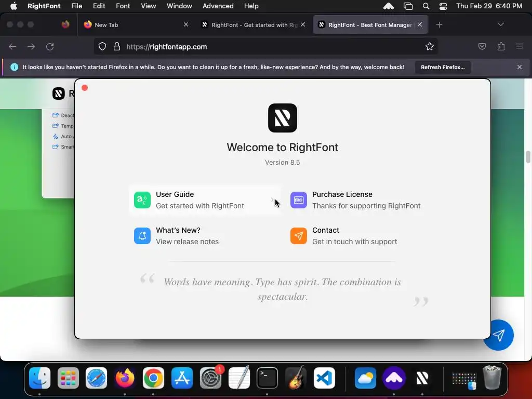Open the File menu
This screenshot has width=532, height=399.
click(77, 6)
